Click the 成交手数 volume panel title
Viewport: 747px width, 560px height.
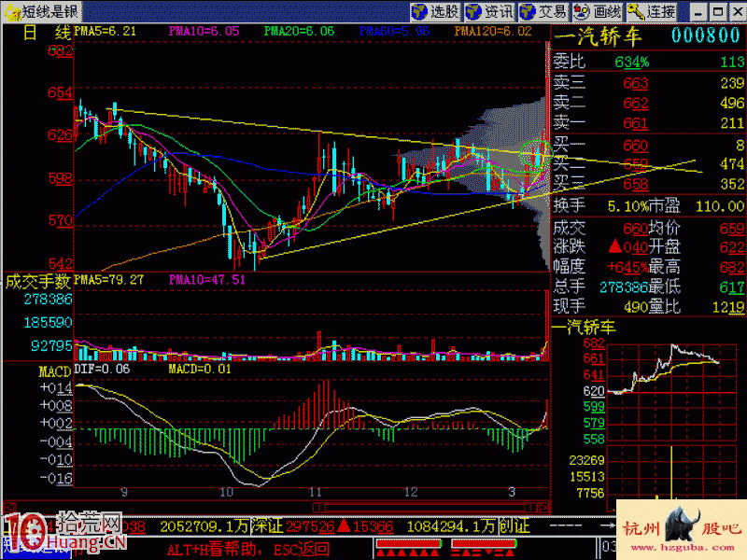37,282
